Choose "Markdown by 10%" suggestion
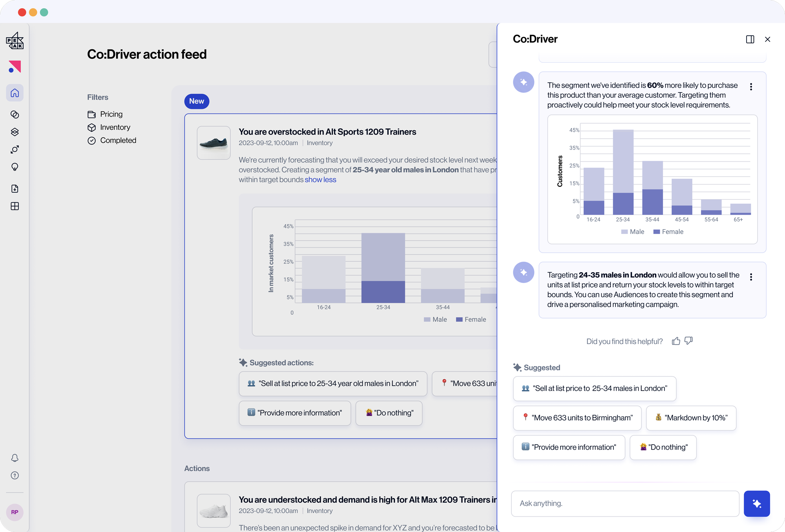Viewport: 785px width, 532px height. point(691,418)
